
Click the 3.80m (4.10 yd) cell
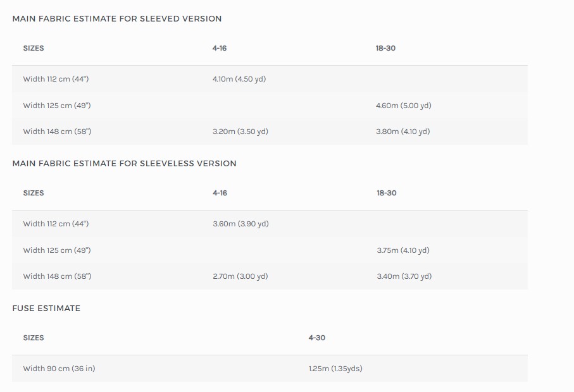point(402,132)
